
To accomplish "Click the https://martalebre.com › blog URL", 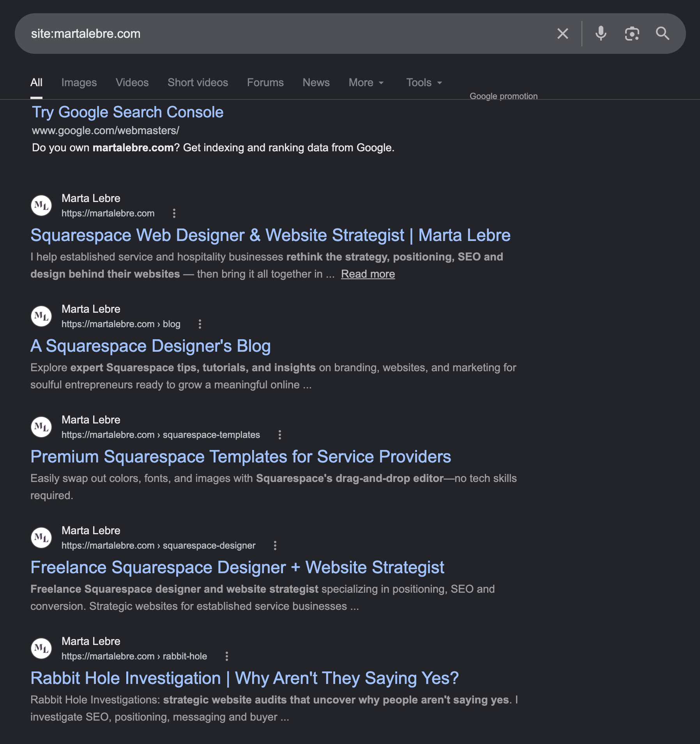I will (x=121, y=324).
